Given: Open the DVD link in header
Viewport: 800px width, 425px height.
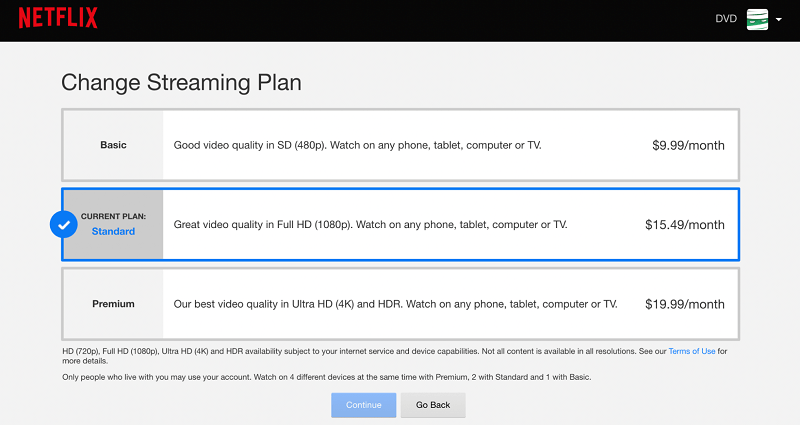Looking at the screenshot, I should [726, 19].
